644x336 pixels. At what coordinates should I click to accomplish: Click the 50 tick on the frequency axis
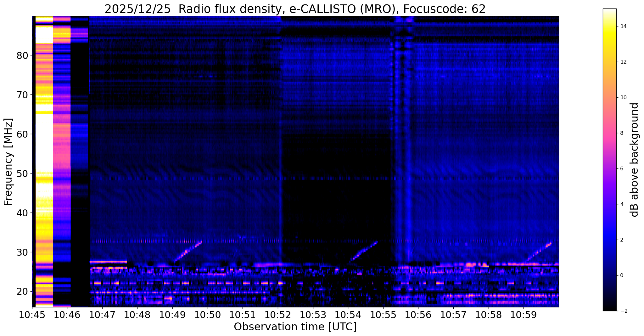pyautogui.click(x=22, y=174)
